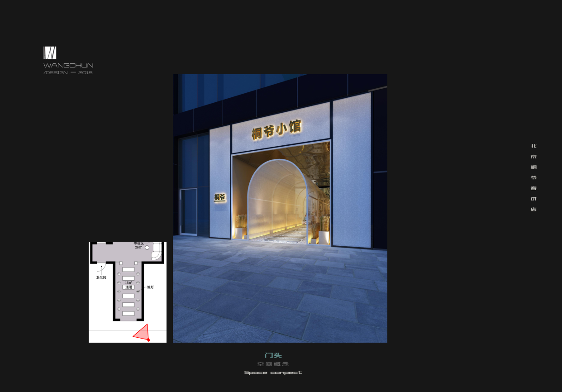Click the glass side door in rendering
This screenshot has width=562, height=392.
click(188, 212)
